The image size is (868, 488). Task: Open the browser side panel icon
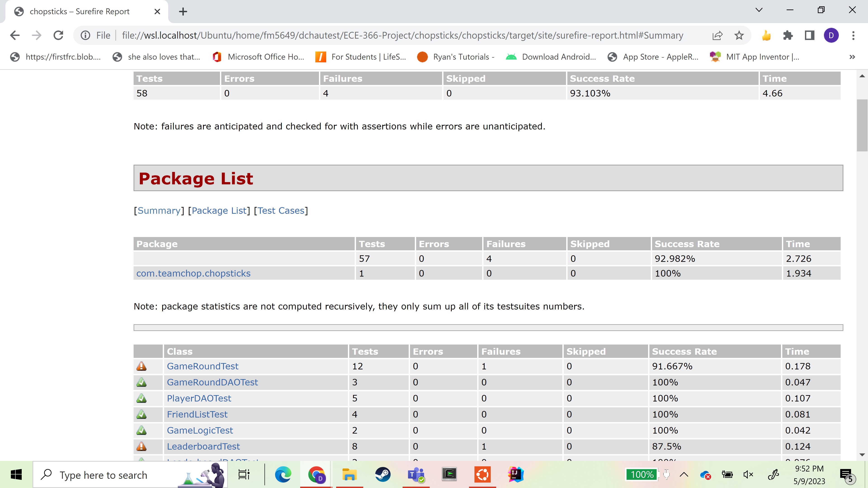pyautogui.click(x=809, y=35)
